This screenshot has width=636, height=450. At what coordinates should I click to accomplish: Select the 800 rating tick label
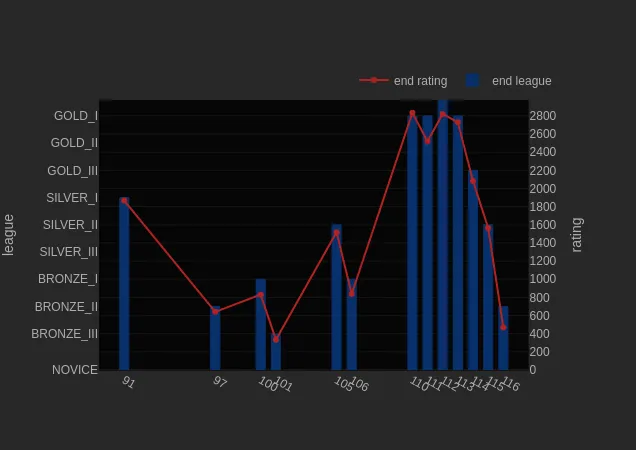[x=539, y=297]
